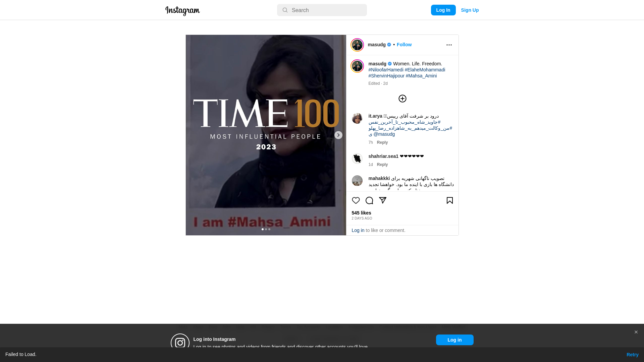Save post with bookmark icon
Image resolution: width=644 pixels, height=362 pixels.
pos(449,200)
